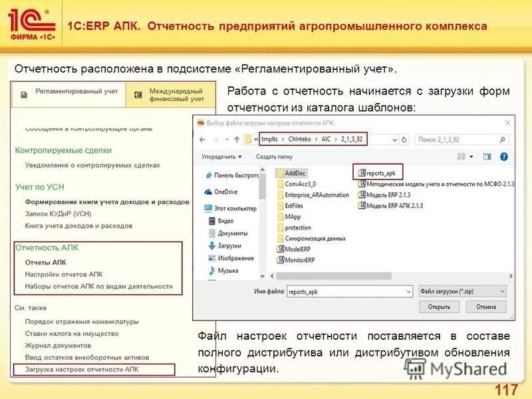
Task: Switch to Международный финансовый учет tab
Action: [171, 95]
